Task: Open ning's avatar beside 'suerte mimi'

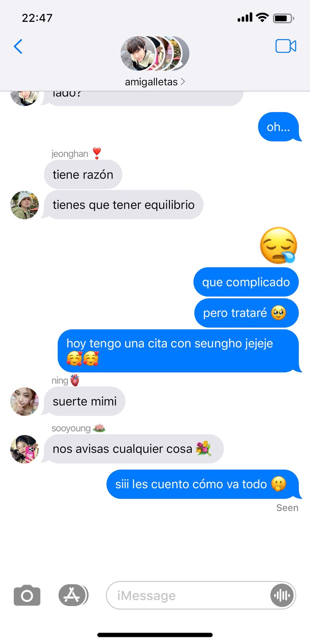Action: (x=24, y=401)
